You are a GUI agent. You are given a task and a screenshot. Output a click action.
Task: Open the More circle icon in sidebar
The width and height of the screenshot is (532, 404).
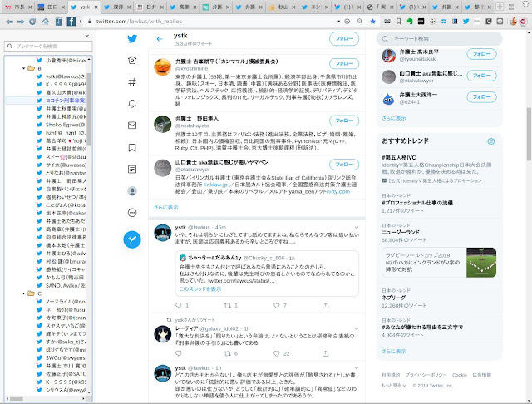tap(132, 213)
